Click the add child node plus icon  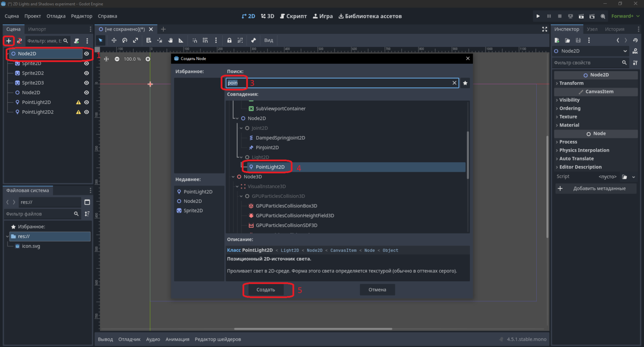(x=8, y=41)
